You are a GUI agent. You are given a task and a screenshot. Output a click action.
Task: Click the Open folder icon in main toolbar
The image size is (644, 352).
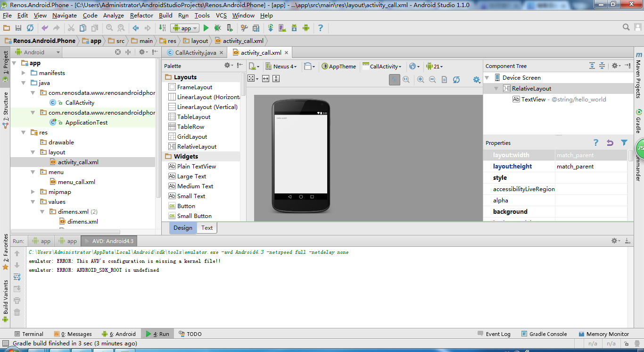tap(7, 28)
